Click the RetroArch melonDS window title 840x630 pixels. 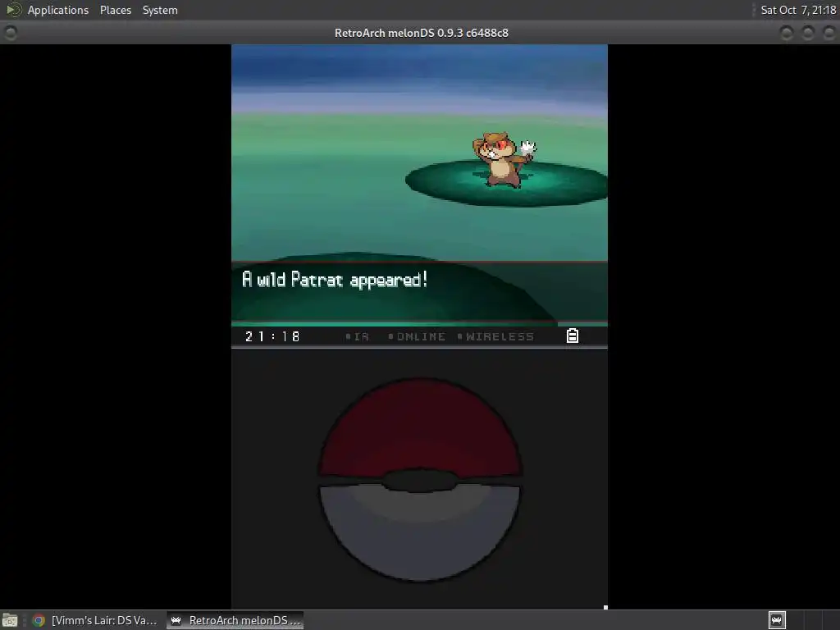click(421, 33)
